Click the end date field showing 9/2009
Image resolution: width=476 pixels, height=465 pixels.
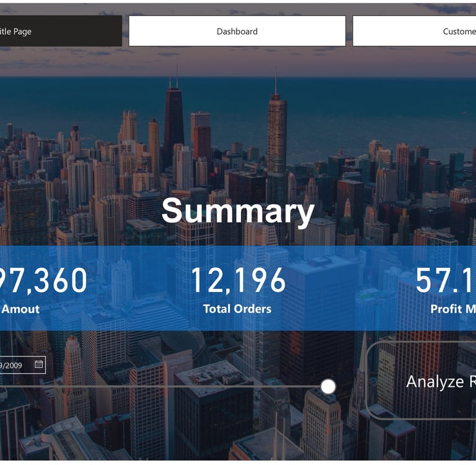tap(22, 365)
